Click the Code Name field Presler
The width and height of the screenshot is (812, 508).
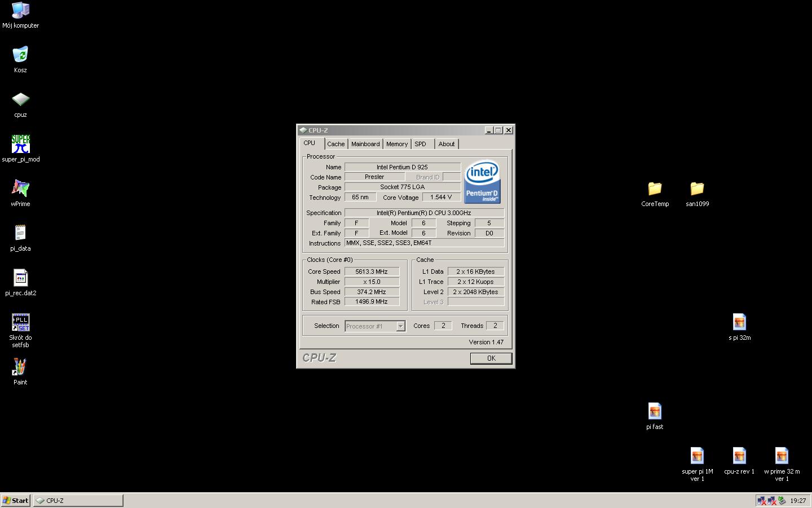[374, 177]
